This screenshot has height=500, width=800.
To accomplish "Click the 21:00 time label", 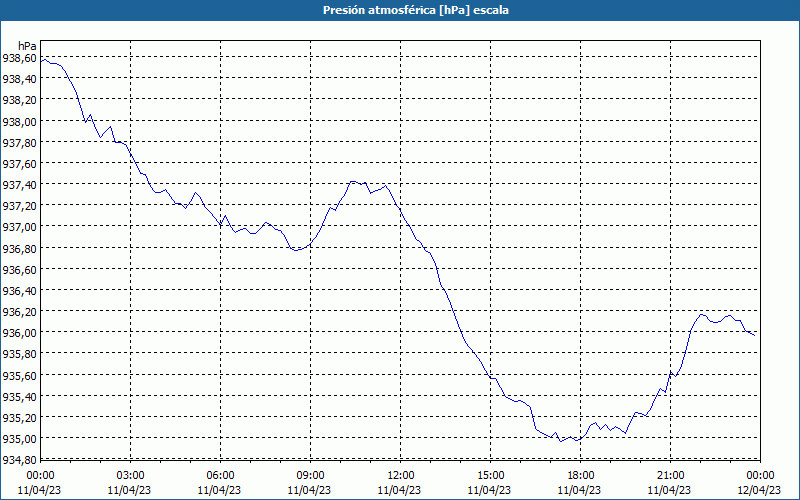I will (670, 476).
